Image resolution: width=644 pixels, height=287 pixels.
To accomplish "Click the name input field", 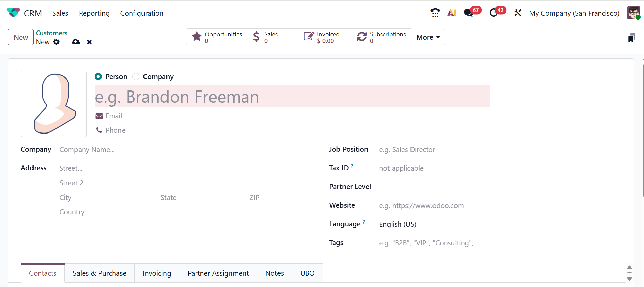I will (x=292, y=97).
